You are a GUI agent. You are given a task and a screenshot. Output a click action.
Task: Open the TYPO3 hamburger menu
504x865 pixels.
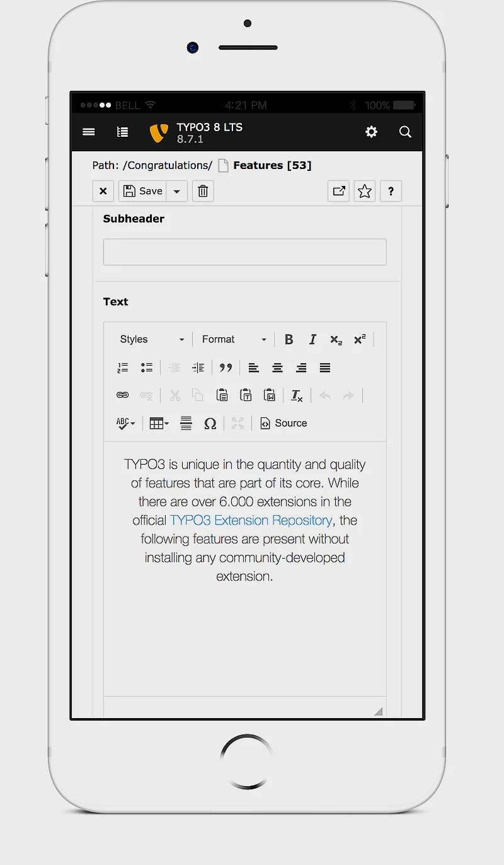(89, 132)
